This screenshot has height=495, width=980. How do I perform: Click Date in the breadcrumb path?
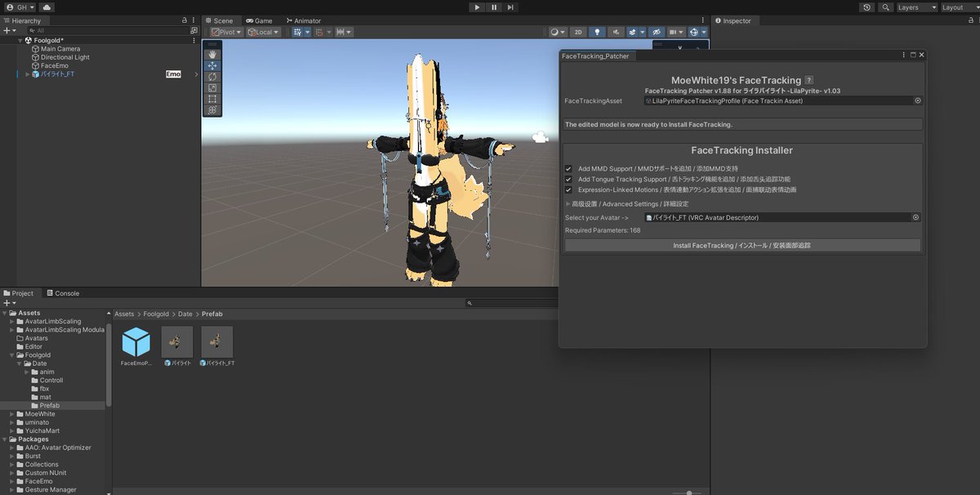(x=185, y=314)
